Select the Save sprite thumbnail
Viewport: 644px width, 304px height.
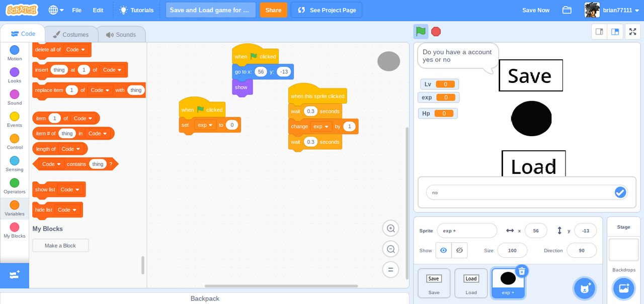tap(434, 283)
